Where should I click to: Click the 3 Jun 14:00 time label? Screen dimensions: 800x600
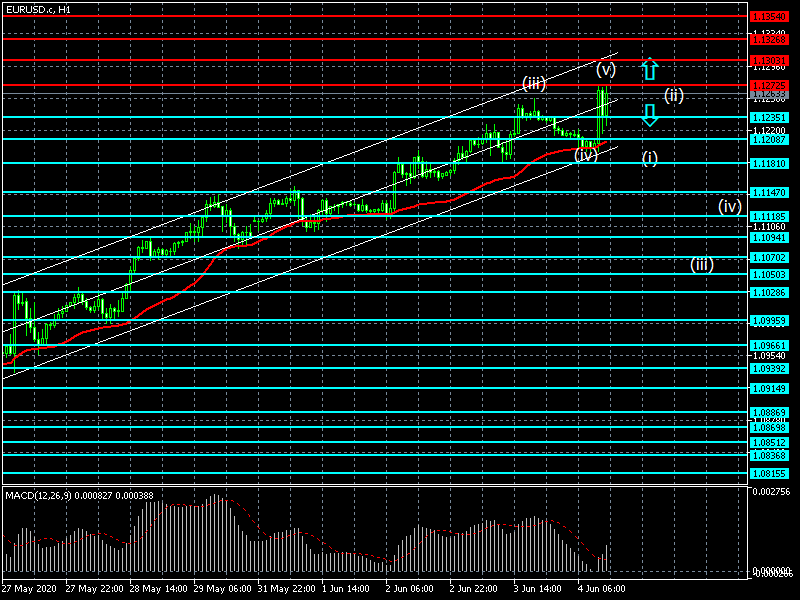538,589
